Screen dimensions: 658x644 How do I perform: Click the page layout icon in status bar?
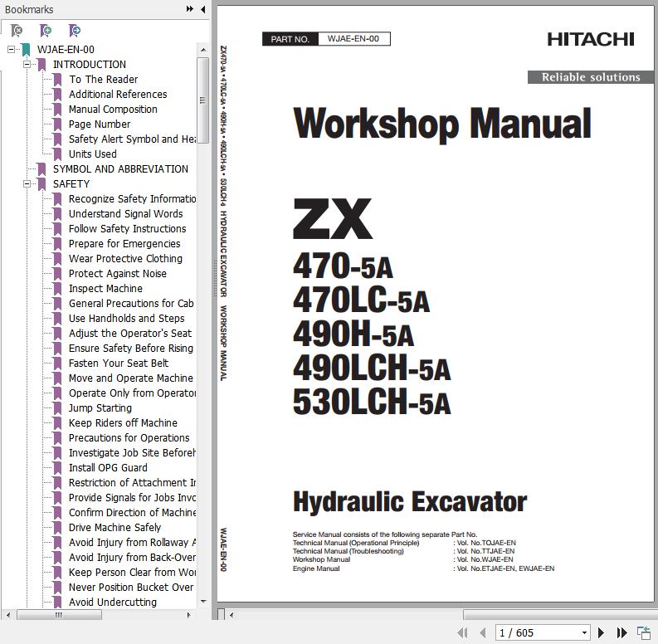coord(643,632)
